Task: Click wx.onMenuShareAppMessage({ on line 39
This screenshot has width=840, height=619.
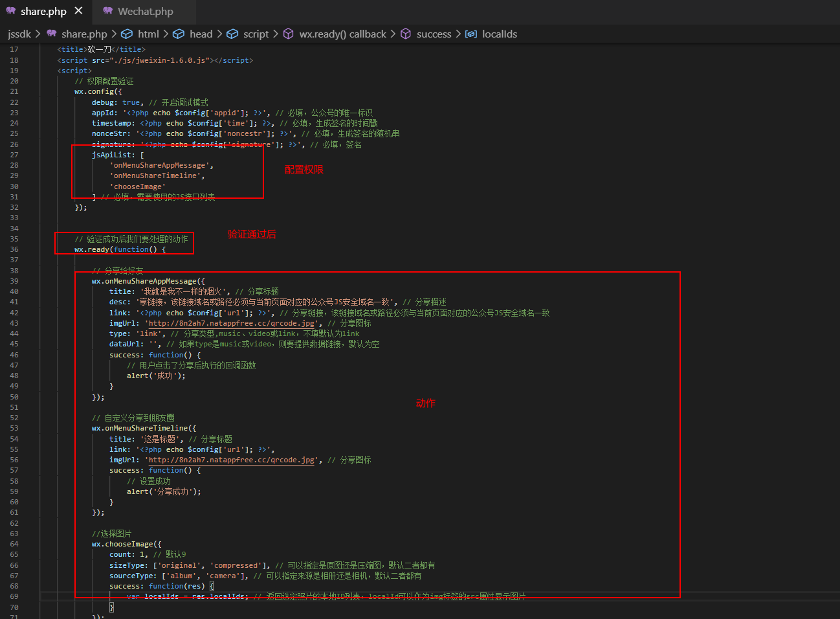Action: point(148,281)
